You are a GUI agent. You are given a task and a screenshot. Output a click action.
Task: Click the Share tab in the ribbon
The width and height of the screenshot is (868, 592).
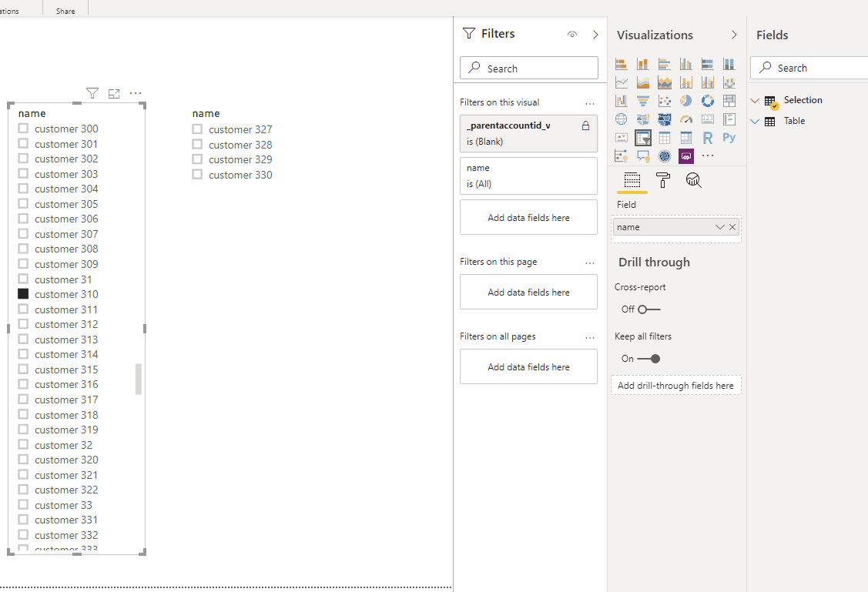click(x=65, y=11)
